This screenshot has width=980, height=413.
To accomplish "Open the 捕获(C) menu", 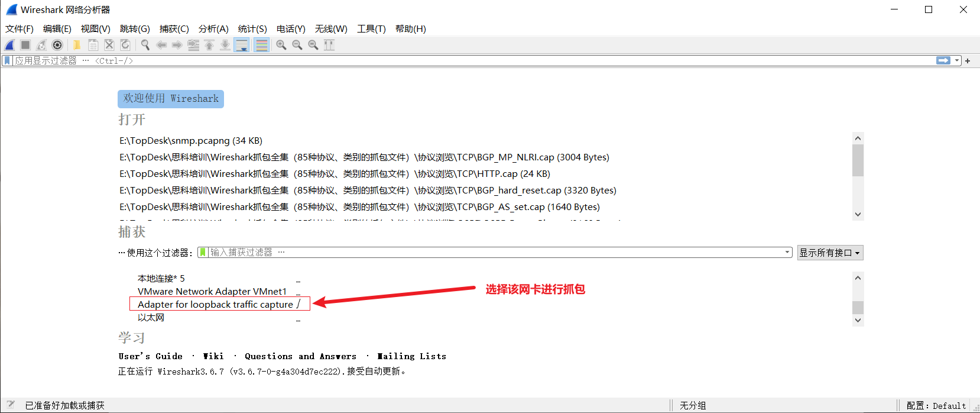I will pos(174,28).
